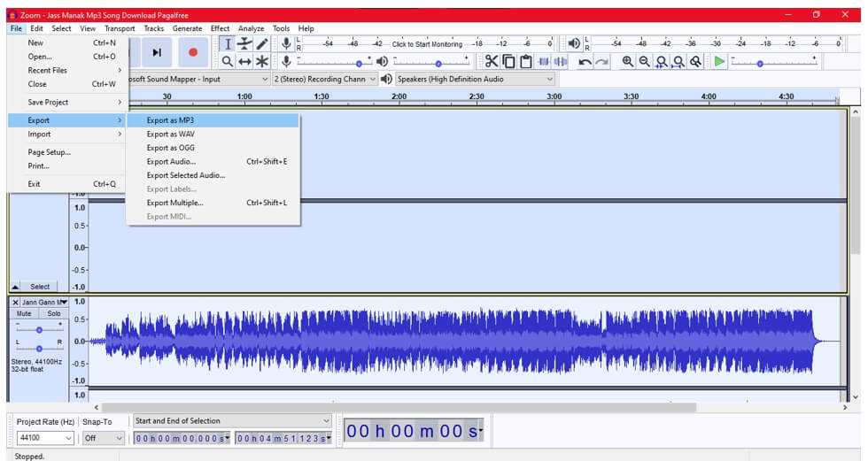The image size is (868, 461).
Task: Select the Envelope tool
Action: pyautogui.click(x=244, y=43)
